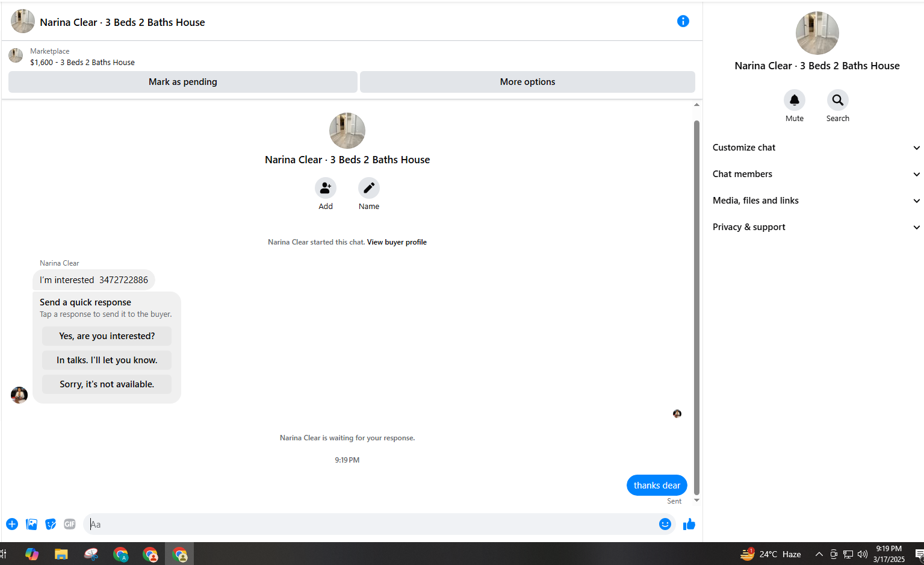
Task: Click the chat scrollbar down arrow
Action: 696,501
